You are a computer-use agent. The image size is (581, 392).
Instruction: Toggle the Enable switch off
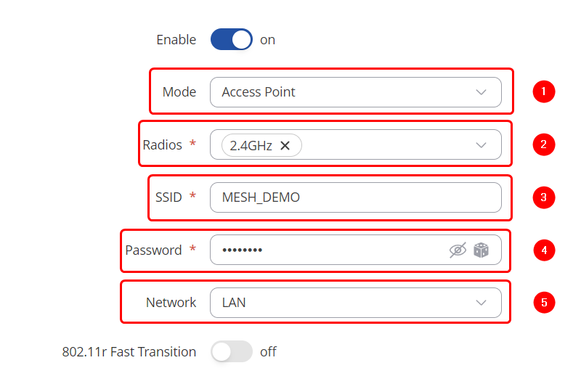pos(231,40)
